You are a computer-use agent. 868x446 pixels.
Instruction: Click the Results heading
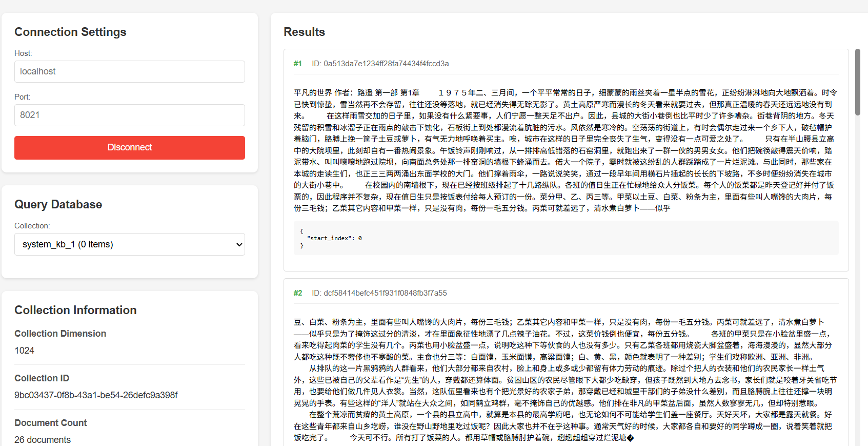tap(304, 32)
